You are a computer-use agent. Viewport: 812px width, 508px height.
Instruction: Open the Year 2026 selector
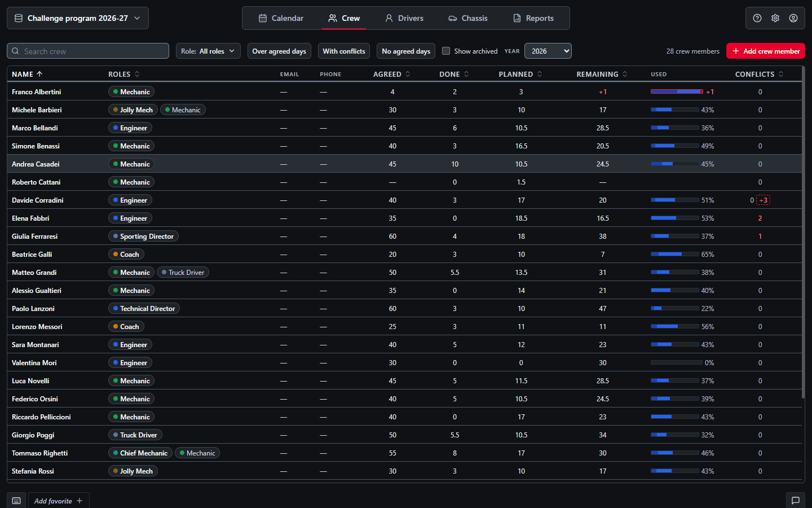tap(548, 51)
